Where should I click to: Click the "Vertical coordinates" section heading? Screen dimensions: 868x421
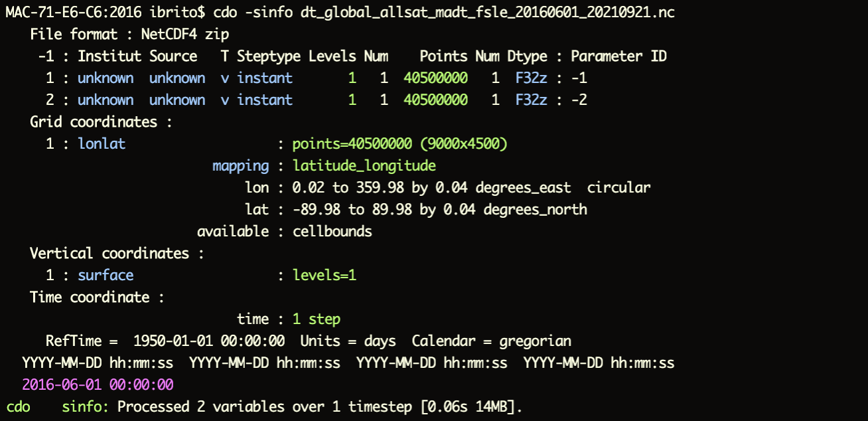tap(109, 254)
